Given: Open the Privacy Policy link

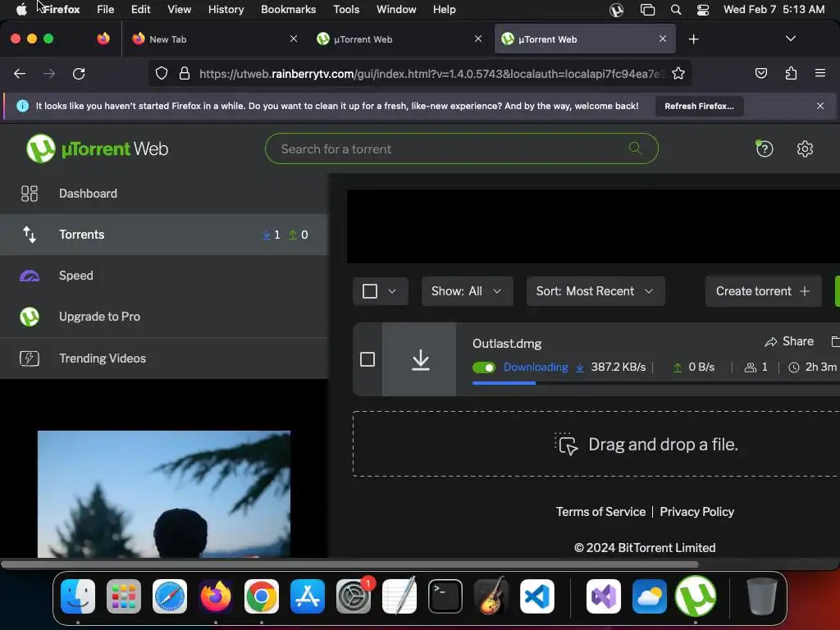Looking at the screenshot, I should [696, 512].
